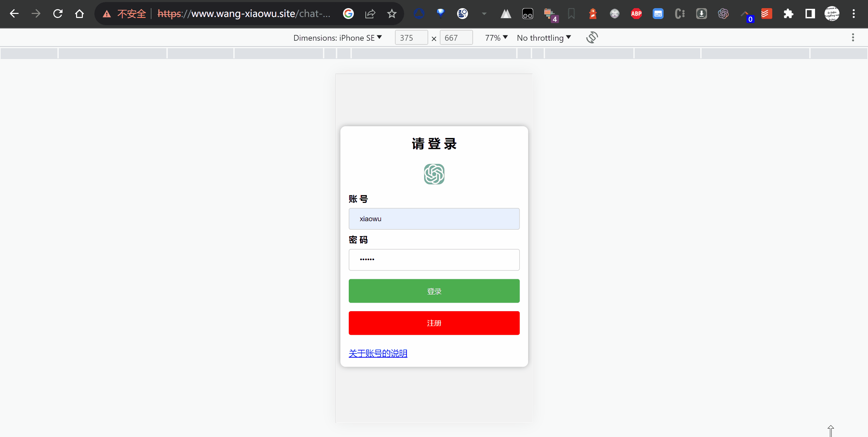Open Chrome's three-dot main menu
The image size is (868, 437).
pos(853,14)
